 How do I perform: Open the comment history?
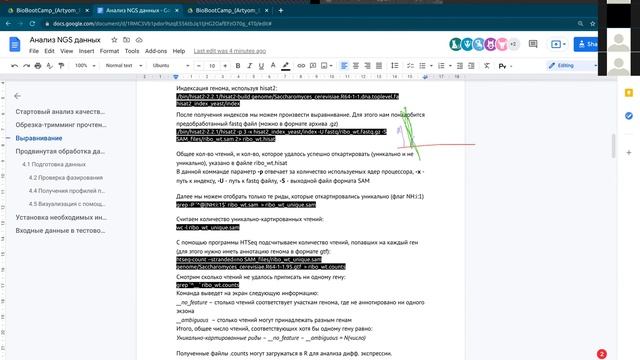pyautogui.click(x=533, y=44)
